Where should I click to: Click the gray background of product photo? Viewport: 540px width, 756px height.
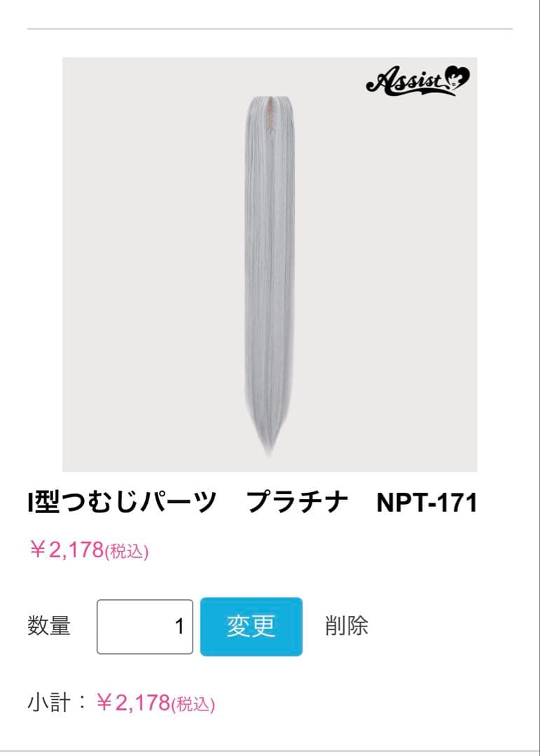click(x=145, y=289)
